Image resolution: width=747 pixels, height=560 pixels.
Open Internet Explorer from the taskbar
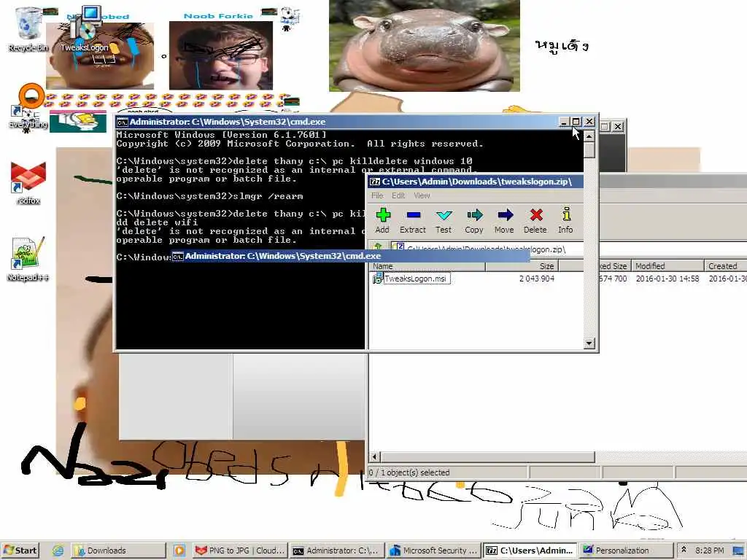(x=58, y=551)
